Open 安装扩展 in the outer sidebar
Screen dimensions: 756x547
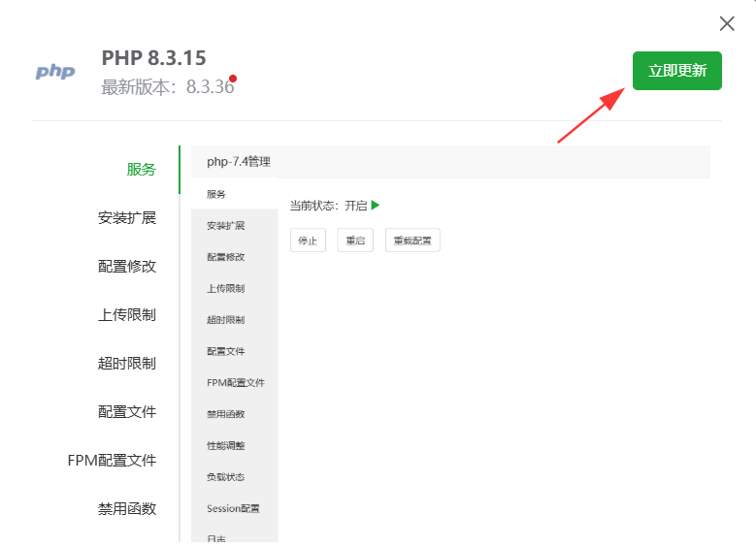[x=127, y=218]
